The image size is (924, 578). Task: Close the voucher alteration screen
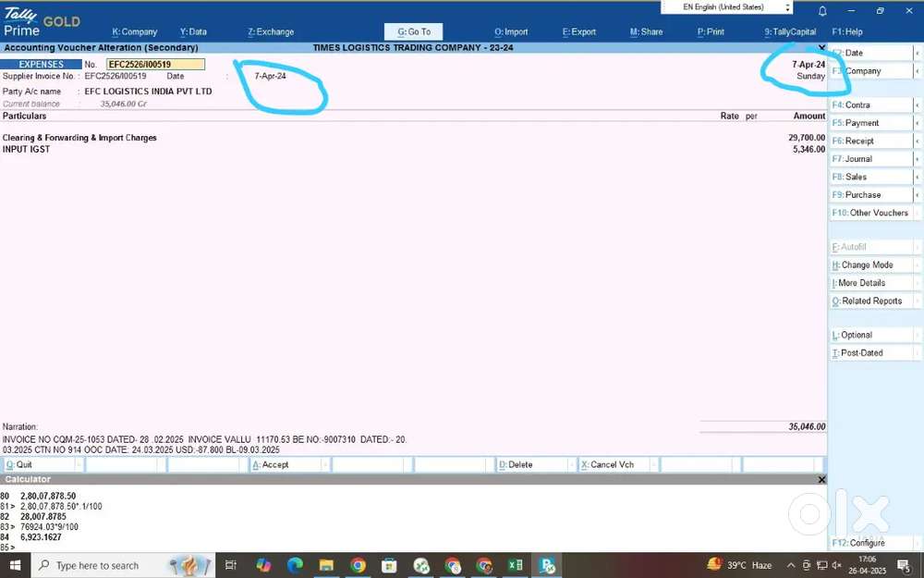[821, 47]
